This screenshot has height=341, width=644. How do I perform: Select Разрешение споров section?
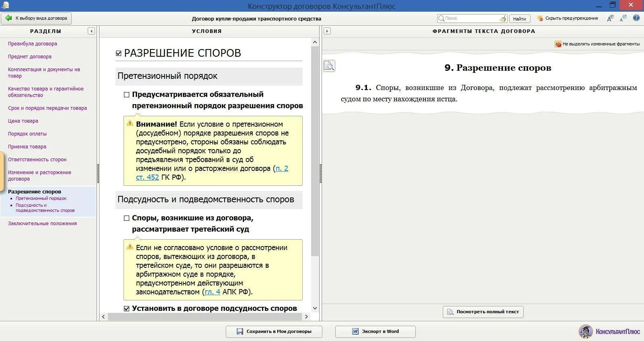coord(35,192)
